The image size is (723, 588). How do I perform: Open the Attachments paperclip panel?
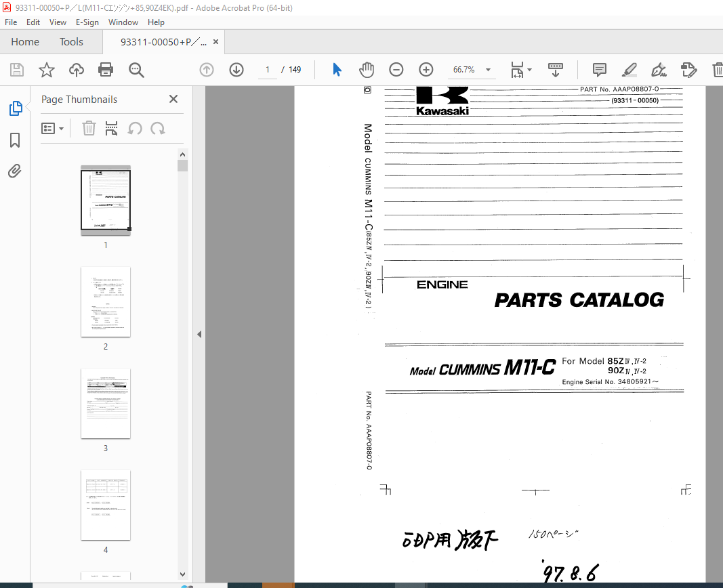[x=15, y=171]
